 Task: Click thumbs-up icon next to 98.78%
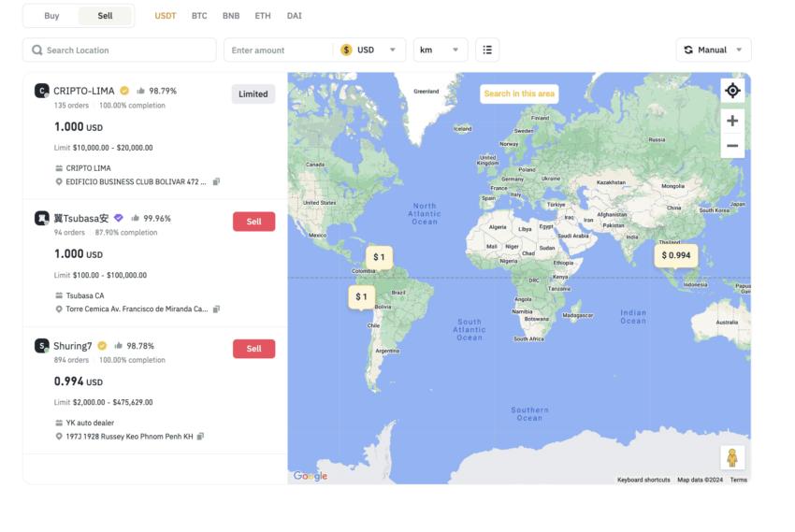click(118, 346)
